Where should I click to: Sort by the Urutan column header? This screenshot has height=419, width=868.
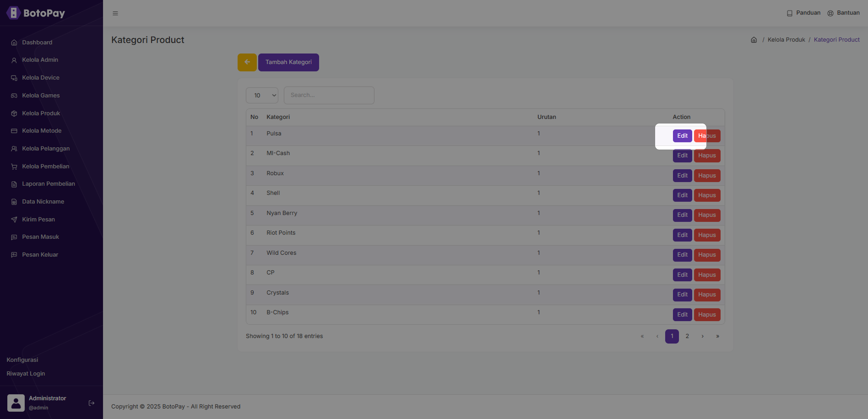click(547, 117)
